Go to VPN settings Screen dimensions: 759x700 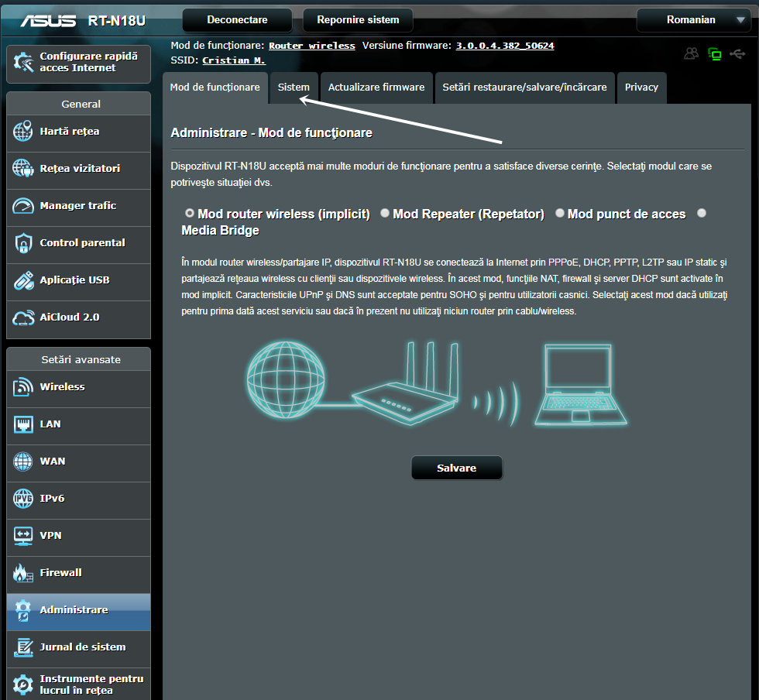tap(79, 537)
